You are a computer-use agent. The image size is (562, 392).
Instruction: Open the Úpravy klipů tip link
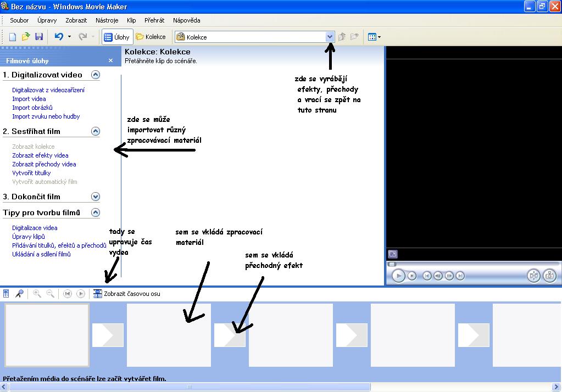(x=29, y=237)
